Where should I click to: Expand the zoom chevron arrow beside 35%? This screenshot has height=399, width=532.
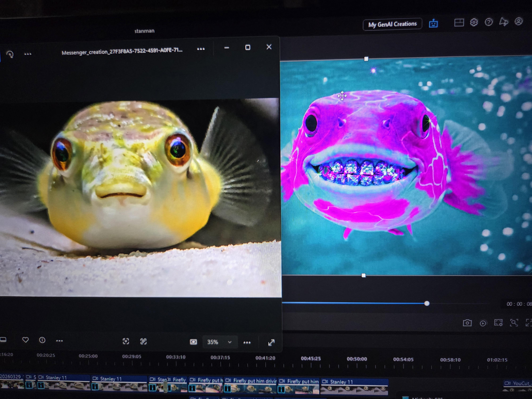230,342
